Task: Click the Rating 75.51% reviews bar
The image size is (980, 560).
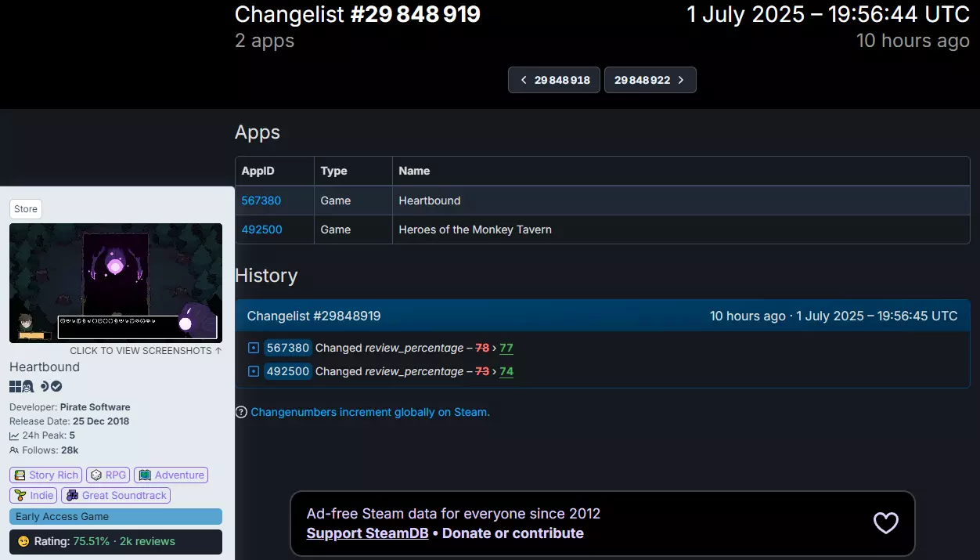Action: click(116, 541)
